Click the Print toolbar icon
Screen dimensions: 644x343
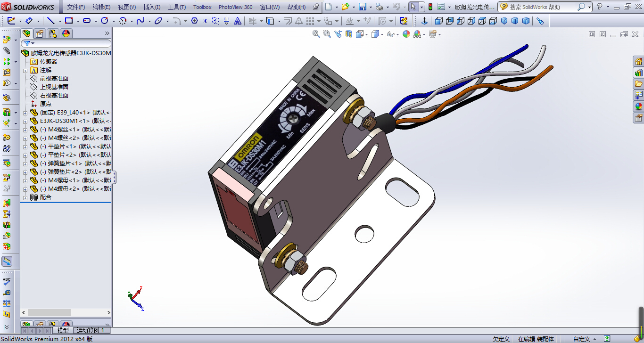click(x=379, y=7)
